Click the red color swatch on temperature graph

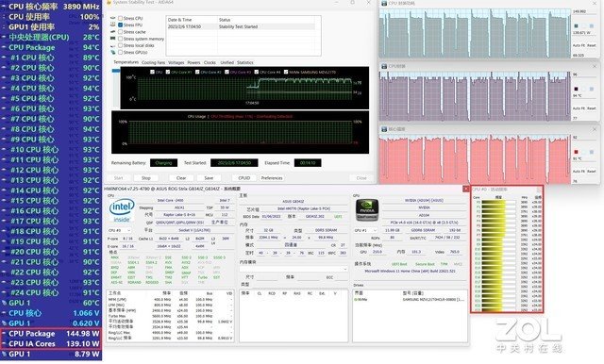click(577, 152)
